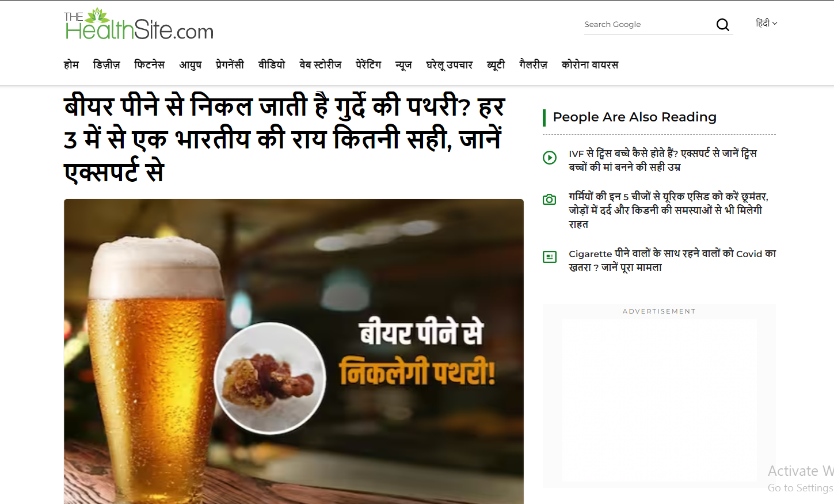The width and height of the screenshot is (834, 504).
Task: Open the कोरोना वायरस section
Action: [x=589, y=65]
